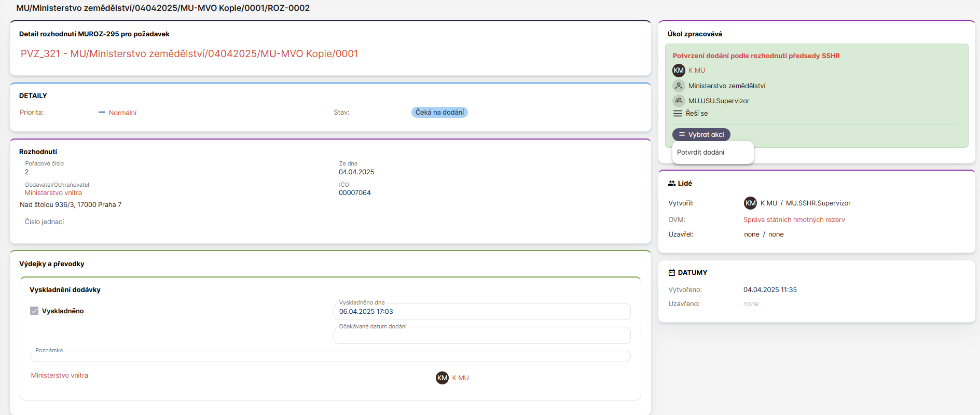
Task: Click the people icon beside Lidé heading
Action: tap(672, 184)
